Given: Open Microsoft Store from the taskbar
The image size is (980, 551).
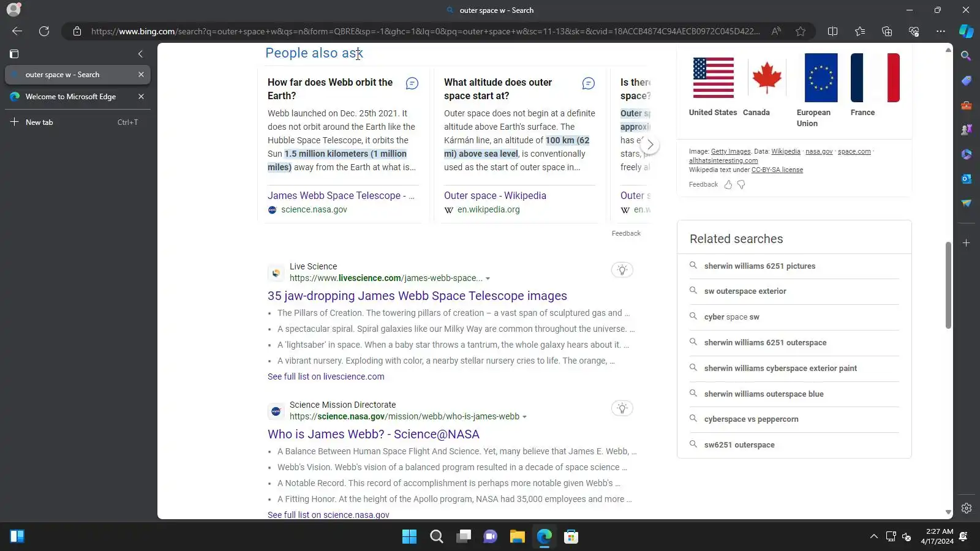Looking at the screenshot, I should point(571,537).
